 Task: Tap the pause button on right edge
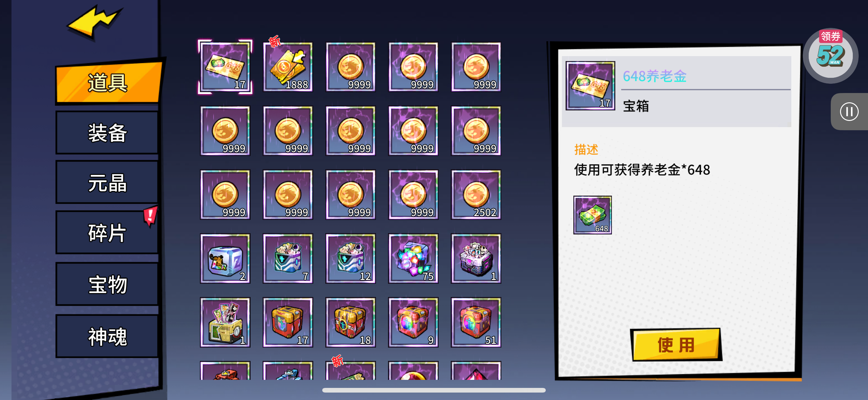[x=849, y=111]
